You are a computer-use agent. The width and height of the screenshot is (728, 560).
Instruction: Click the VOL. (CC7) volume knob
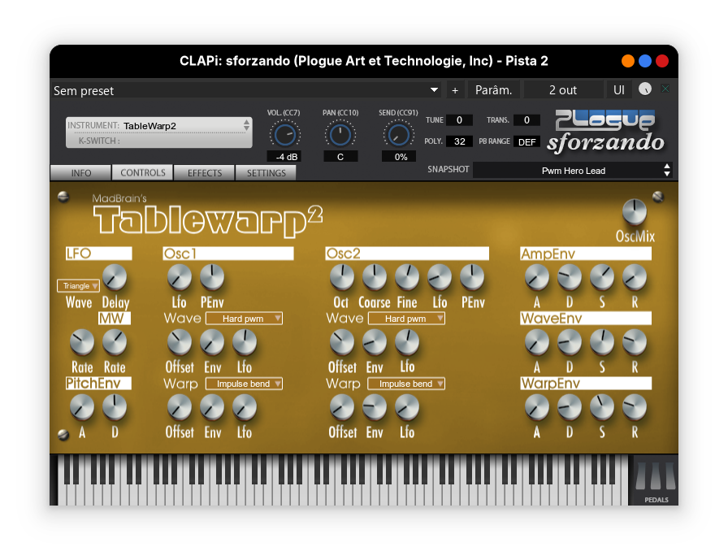[x=284, y=134]
